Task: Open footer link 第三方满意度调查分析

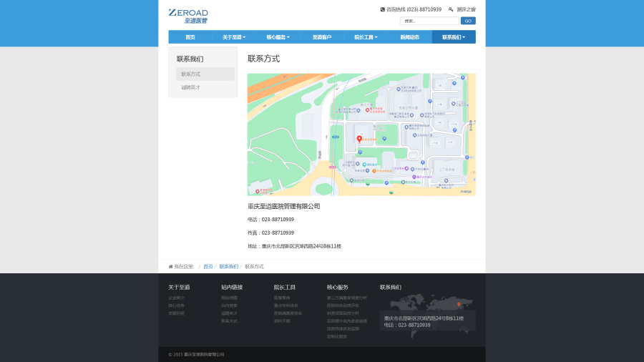Action: (346, 298)
